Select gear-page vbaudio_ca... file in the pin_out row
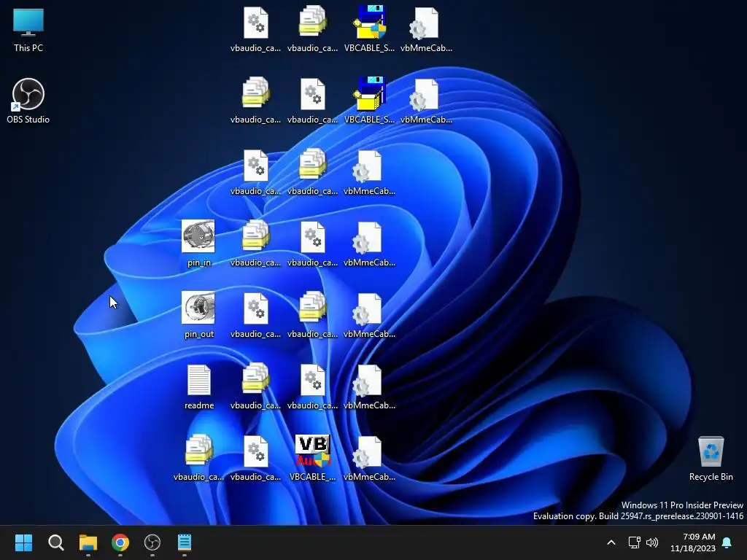The width and height of the screenshot is (747, 560). (255, 315)
